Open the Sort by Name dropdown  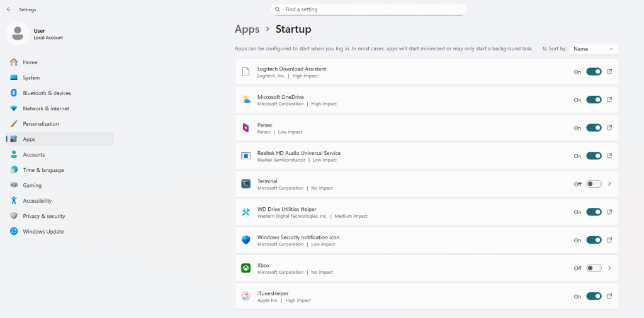(594, 49)
